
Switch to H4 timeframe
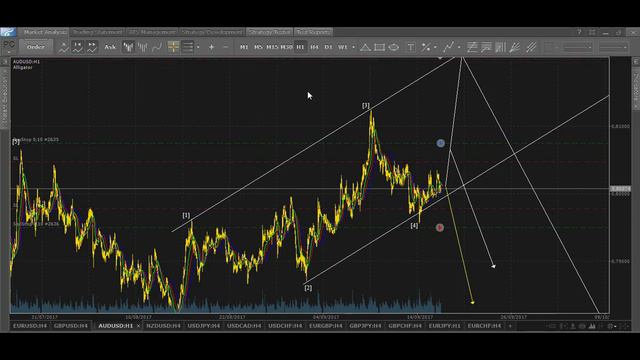[x=314, y=47]
